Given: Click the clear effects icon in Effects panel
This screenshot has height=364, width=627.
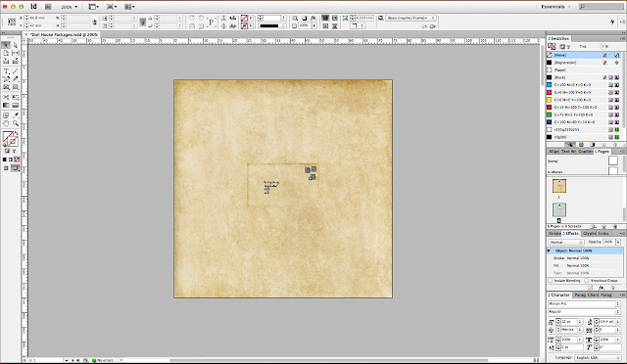Looking at the screenshot, I should click(591, 288).
